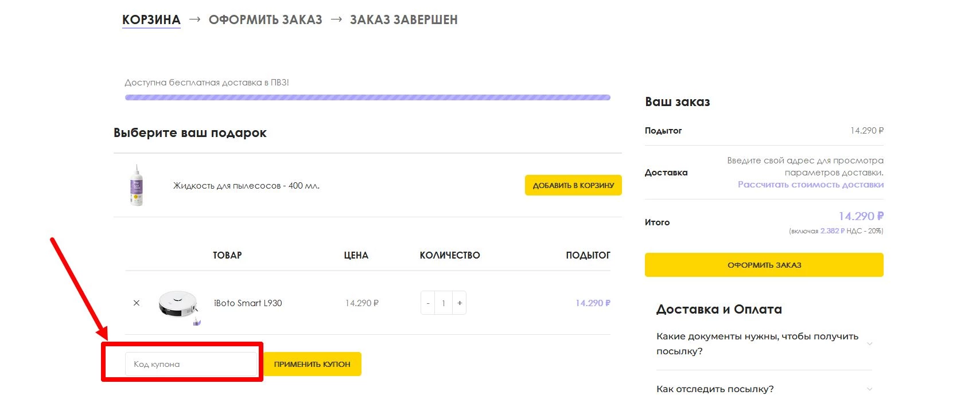The width and height of the screenshot is (980, 399).
Task: Select the КОРЗИНА step tab
Action: pyautogui.click(x=151, y=20)
